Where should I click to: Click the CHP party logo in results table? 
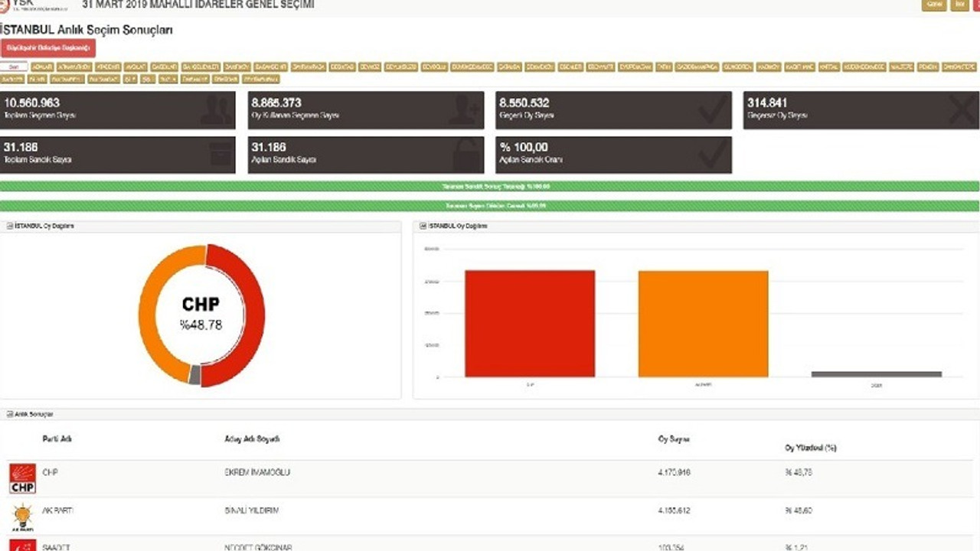pyautogui.click(x=22, y=478)
